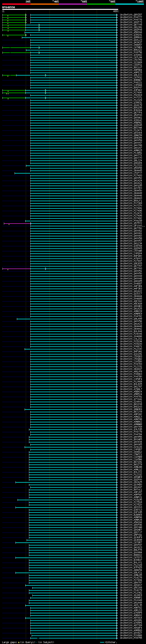The width and height of the screenshot is (146, 644).
Task: Select label UniRef100_Q677H3
Action: 131,268
